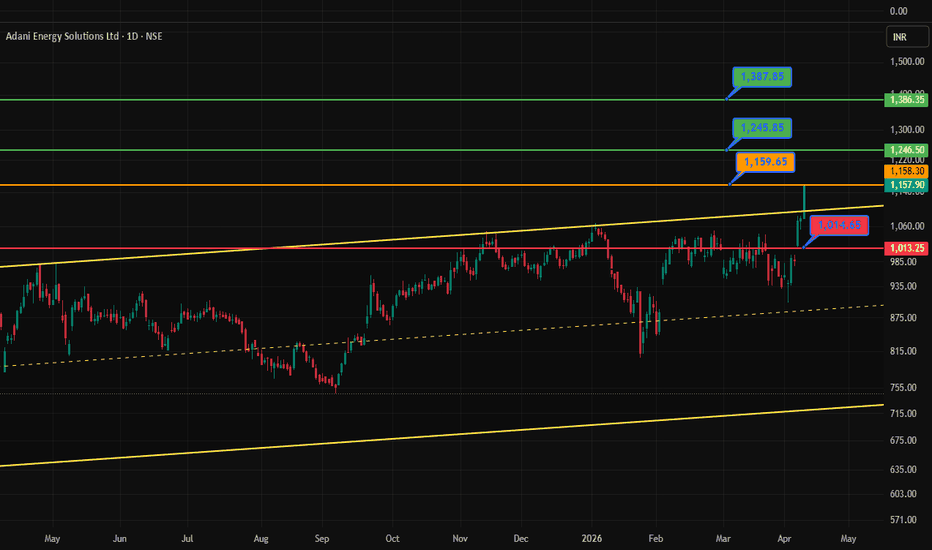This screenshot has height=550, width=932.
Task: Select the red 1,014.65 callout label
Action: coord(839,225)
